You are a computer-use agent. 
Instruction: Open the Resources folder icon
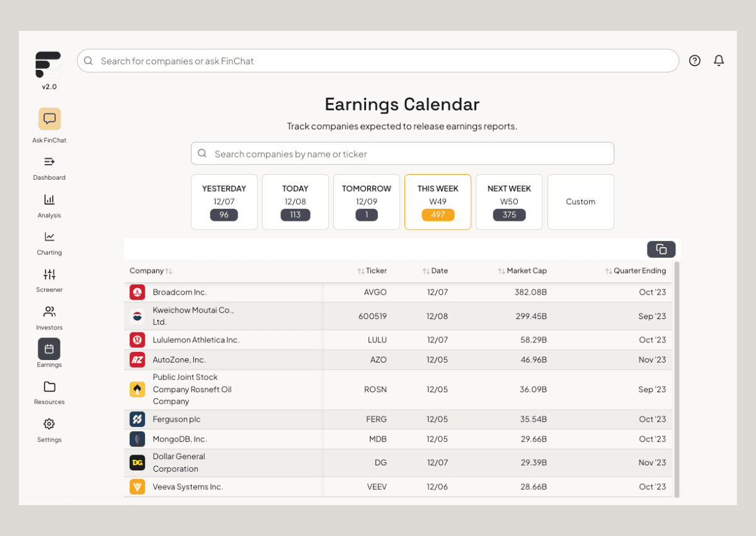(x=49, y=387)
